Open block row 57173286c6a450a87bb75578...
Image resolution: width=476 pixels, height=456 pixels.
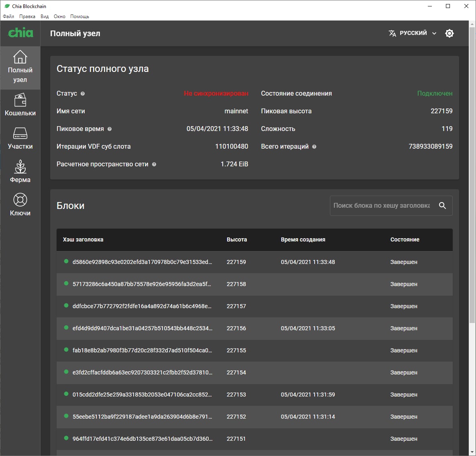(x=254, y=284)
